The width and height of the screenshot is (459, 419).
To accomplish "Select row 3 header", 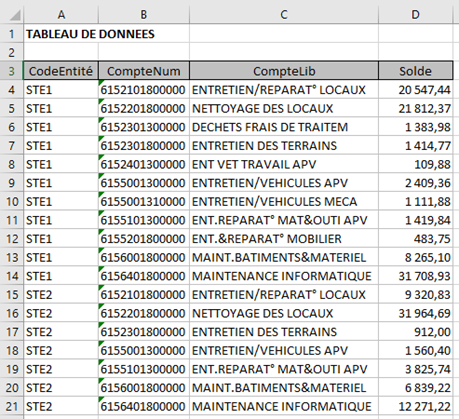I will 12,71.
